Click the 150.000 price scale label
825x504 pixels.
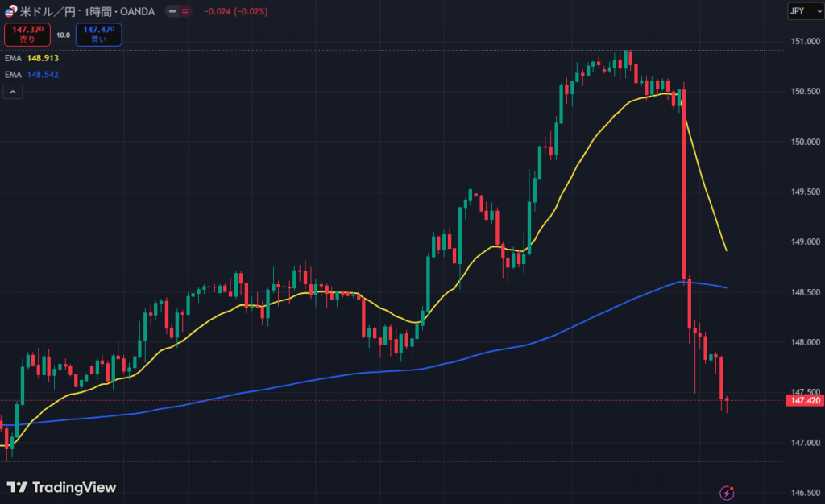click(x=805, y=142)
